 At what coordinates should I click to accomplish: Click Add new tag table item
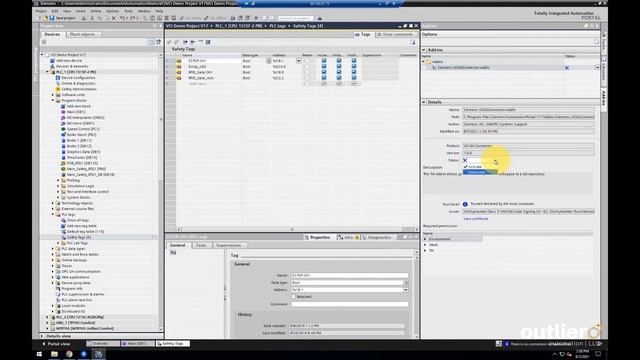tap(82, 226)
